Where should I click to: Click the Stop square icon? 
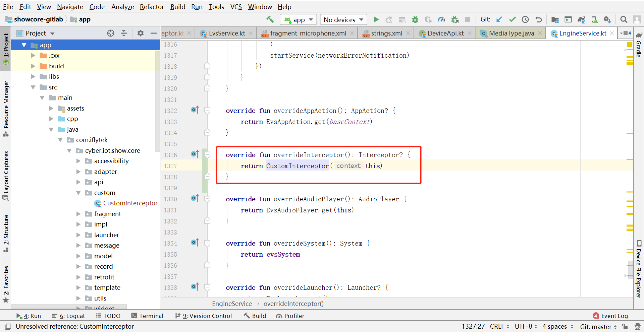pos(468,19)
